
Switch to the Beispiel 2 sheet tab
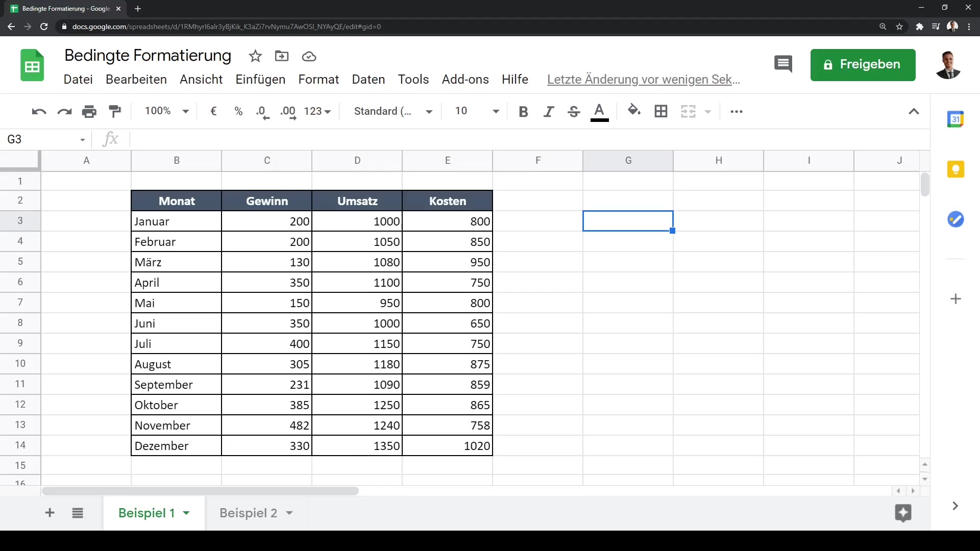point(248,513)
